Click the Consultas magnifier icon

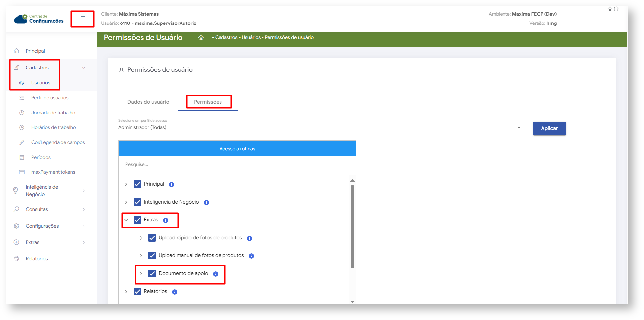[x=16, y=209]
